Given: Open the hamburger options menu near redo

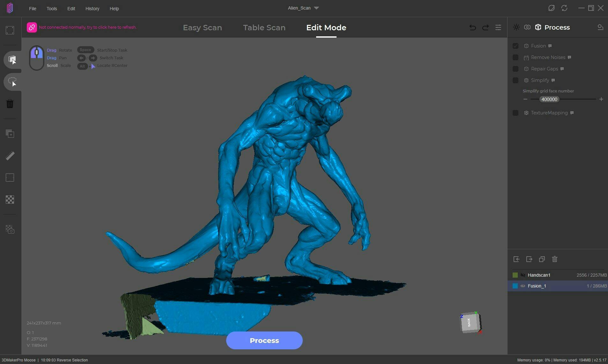Looking at the screenshot, I should (x=498, y=27).
